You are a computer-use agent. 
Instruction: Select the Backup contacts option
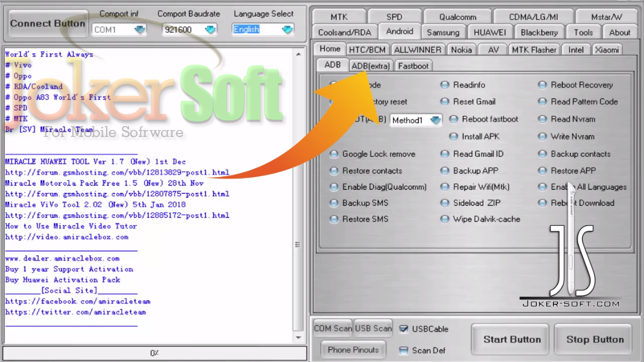pyautogui.click(x=574, y=154)
